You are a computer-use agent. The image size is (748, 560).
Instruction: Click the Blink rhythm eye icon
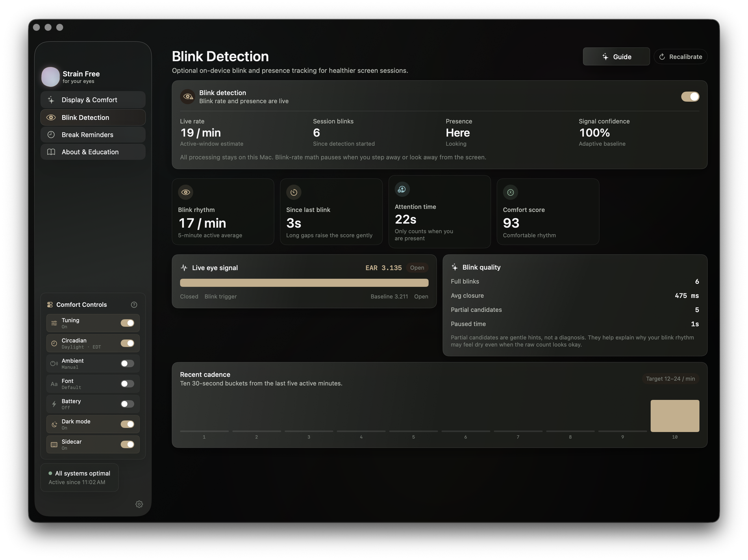pos(186,192)
